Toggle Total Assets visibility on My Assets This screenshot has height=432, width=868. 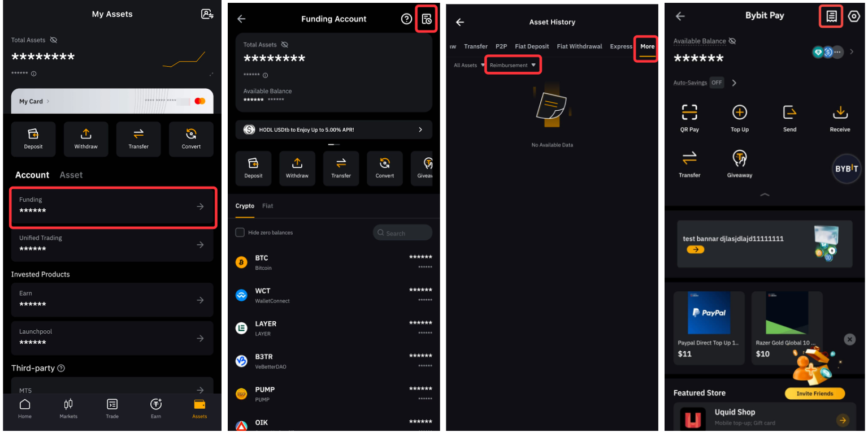54,40
